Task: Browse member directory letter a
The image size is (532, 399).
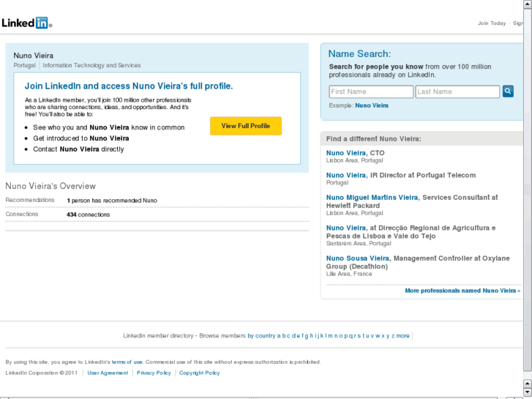Action: pos(279,336)
